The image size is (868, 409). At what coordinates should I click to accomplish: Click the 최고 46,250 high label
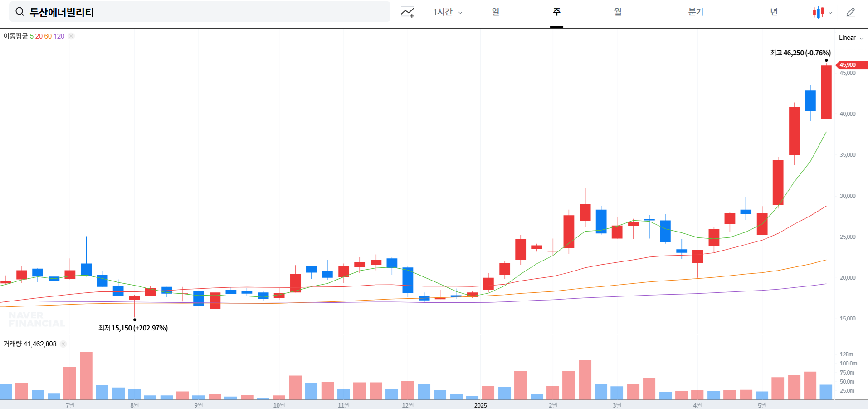(800, 53)
